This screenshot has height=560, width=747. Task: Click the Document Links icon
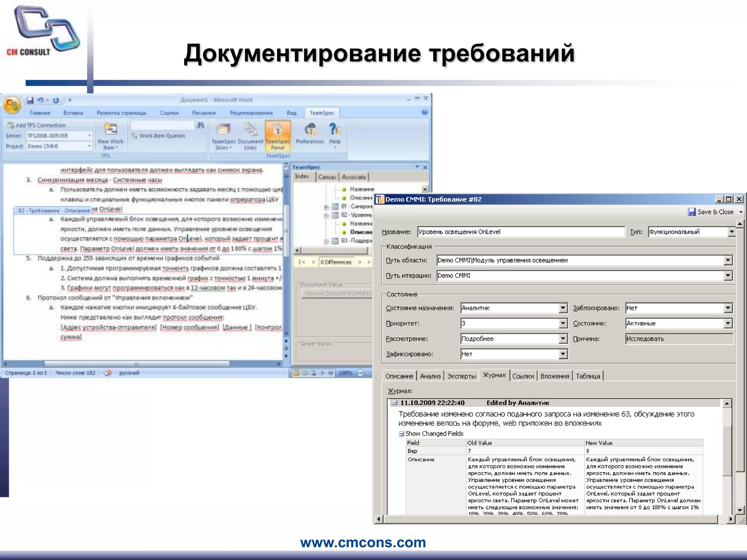pos(250,137)
